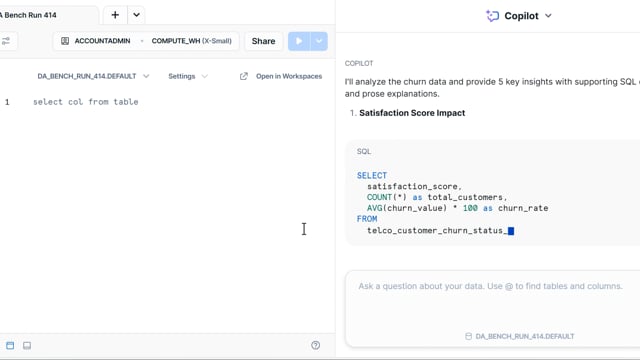Click the DA_BENCH_RUN_414.DEFAULT database selector in Copilot
This screenshot has width=640, height=360.
click(x=520, y=336)
